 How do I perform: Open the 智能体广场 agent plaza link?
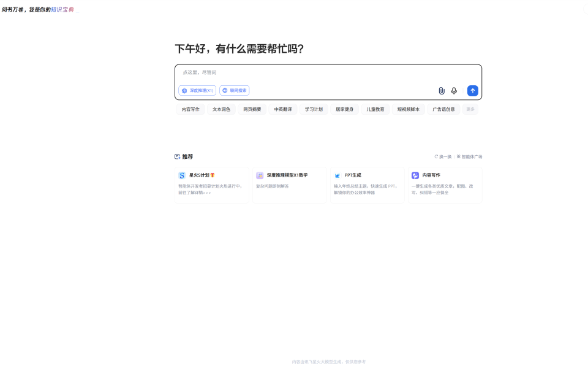469,157
